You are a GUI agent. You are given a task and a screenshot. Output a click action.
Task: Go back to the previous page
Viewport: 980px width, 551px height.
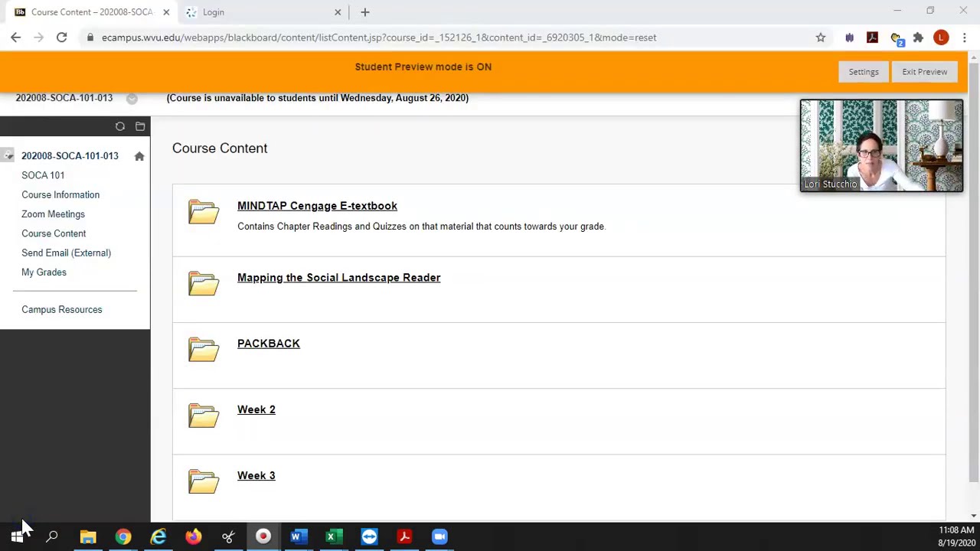[16, 37]
